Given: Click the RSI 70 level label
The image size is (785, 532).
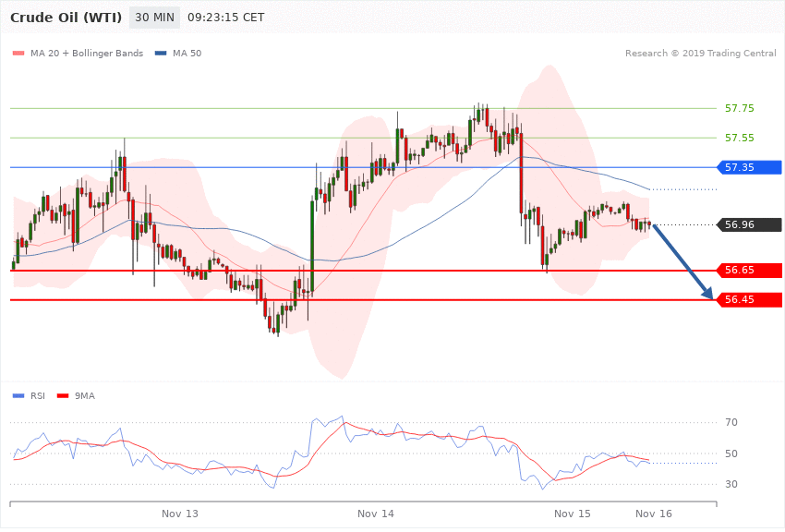Looking at the screenshot, I should coord(731,422).
